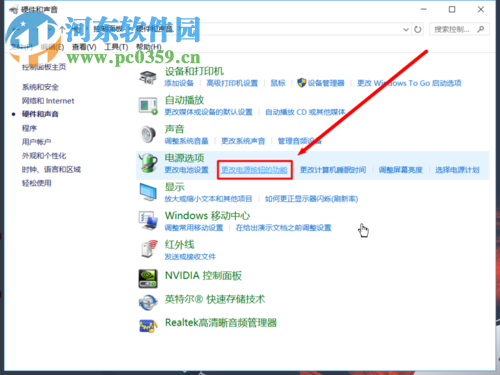Click the 红外线 heading

(x=180, y=245)
